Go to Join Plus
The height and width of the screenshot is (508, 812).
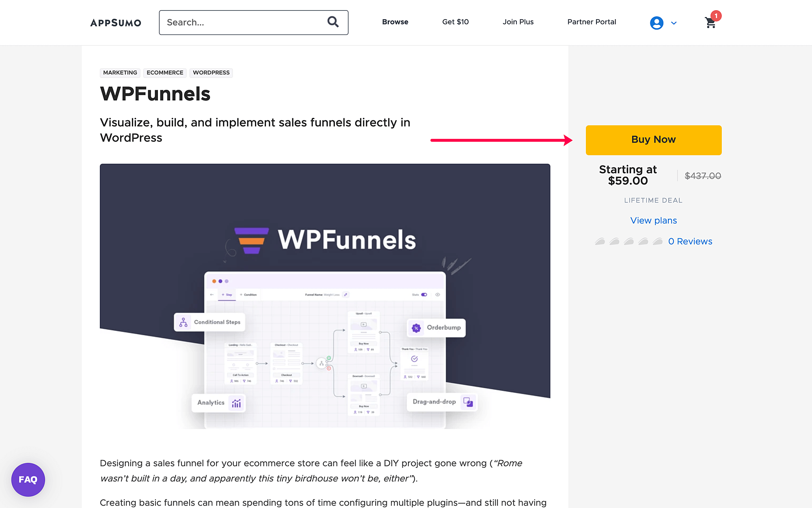tap(518, 22)
